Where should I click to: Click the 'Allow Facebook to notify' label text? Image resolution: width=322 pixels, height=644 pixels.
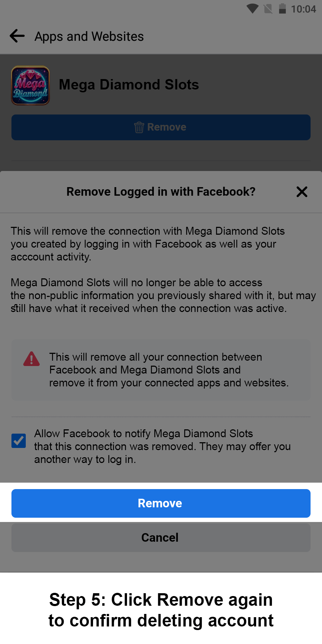(x=162, y=447)
